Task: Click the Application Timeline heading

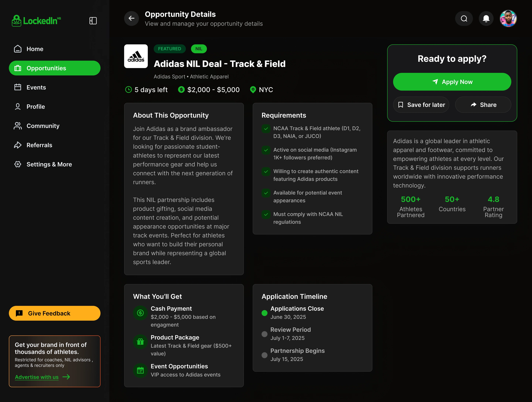Action: pyautogui.click(x=294, y=297)
